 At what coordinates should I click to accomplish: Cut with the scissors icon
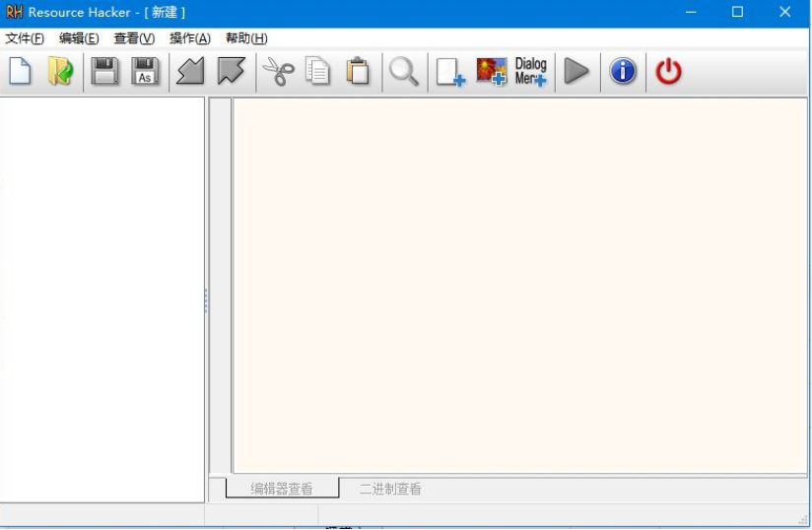coord(279,72)
